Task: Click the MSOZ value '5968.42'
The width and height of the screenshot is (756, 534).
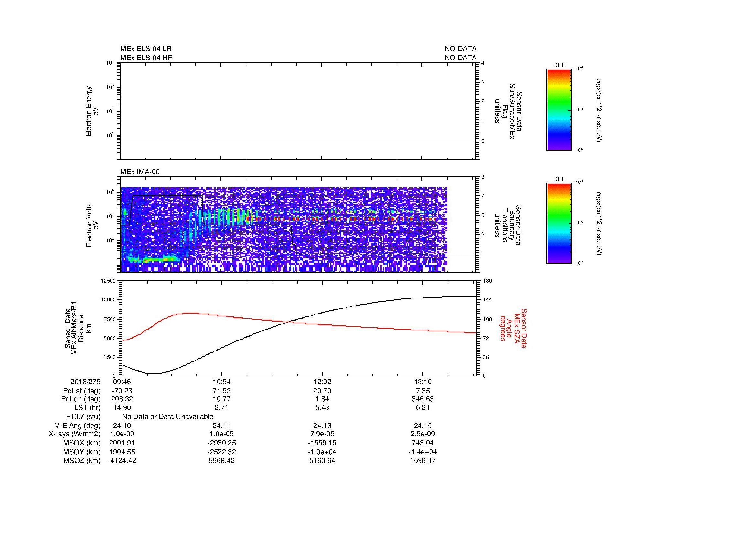Action: [x=222, y=461]
